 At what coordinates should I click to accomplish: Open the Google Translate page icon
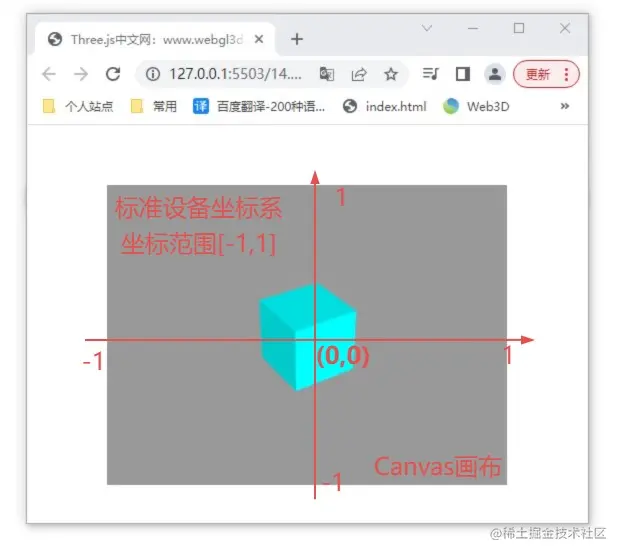click(x=326, y=74)
